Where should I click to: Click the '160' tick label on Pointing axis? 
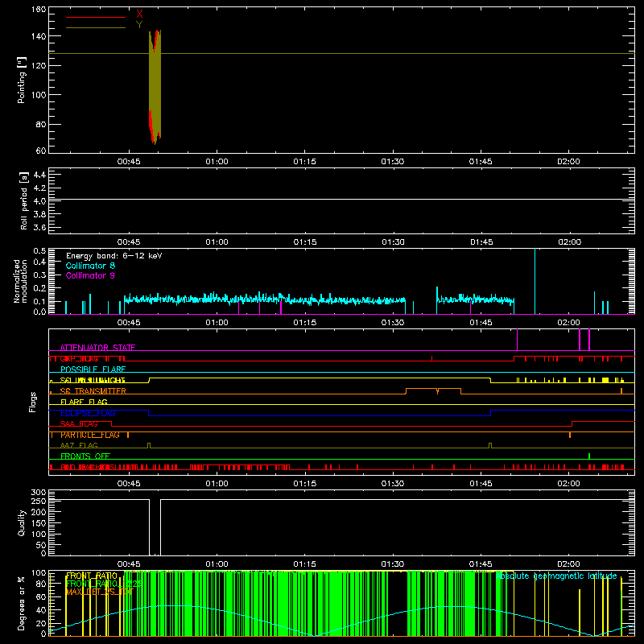tap(39, 10)
